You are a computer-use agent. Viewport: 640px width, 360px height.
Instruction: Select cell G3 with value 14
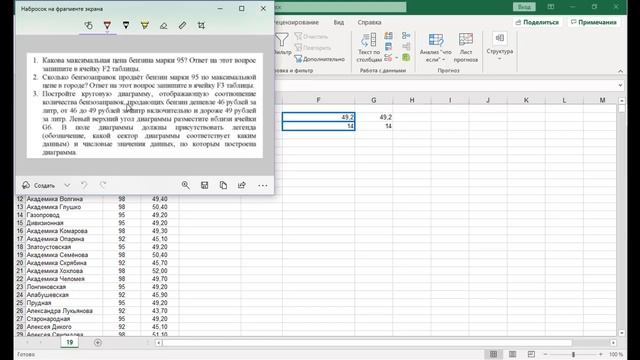374,126
